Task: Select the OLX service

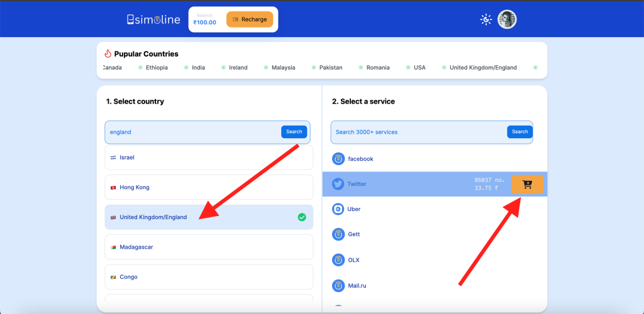Action: pyautogui.click(x=435, y=260)
